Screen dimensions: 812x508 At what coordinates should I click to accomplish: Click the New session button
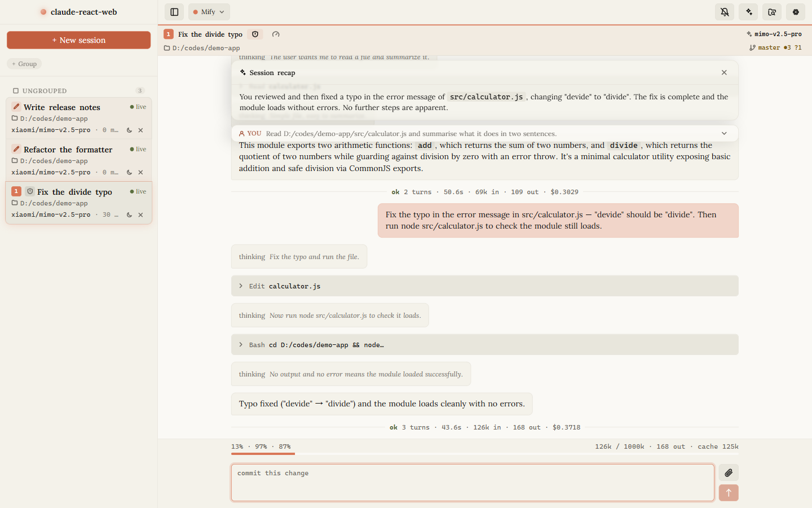pyautogui.click(x=79, y=40)
